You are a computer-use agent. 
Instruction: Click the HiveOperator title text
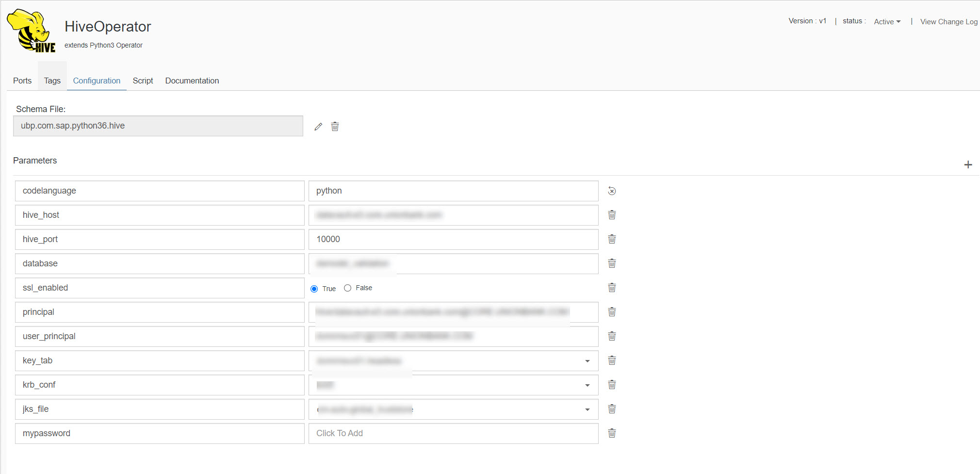[108, 27]
